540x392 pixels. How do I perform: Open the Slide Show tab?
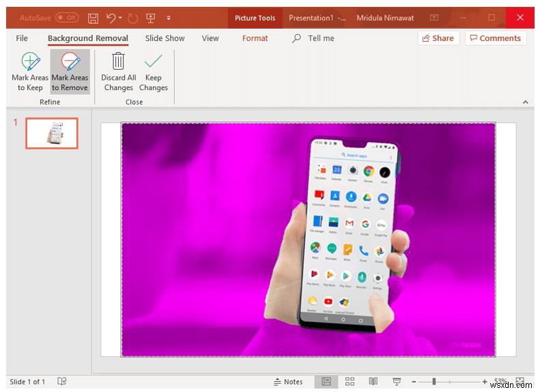[165, 38]
